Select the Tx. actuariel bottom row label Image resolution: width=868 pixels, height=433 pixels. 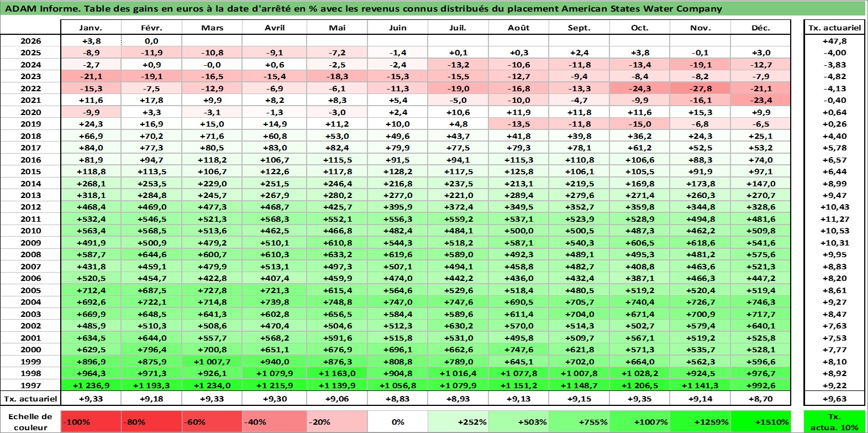[30, 399]
